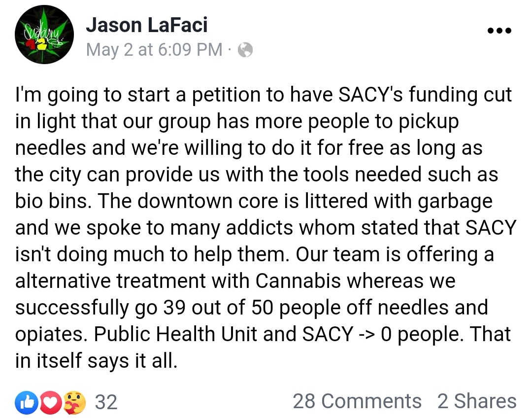Click the globe public privacy icon

pyautogui.click(x=245, y=50)
